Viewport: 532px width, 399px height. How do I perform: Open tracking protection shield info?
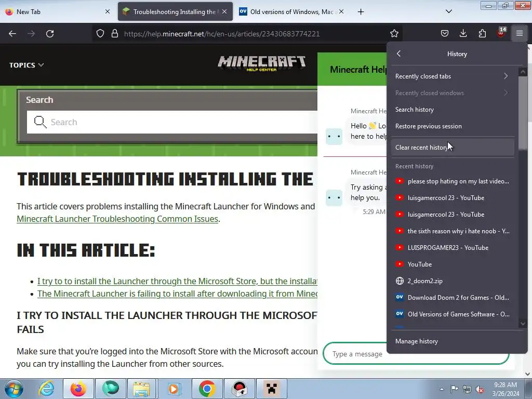point(100,34)
